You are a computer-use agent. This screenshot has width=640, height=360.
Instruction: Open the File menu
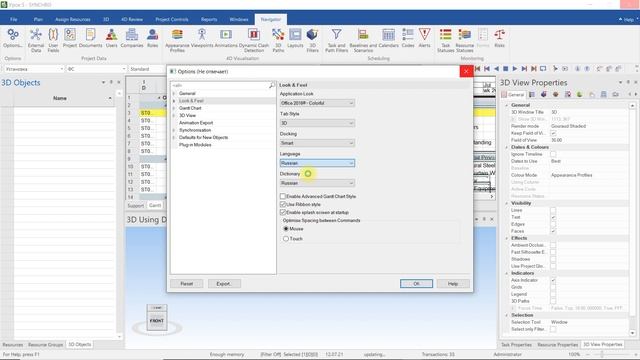tap(13, 19)
